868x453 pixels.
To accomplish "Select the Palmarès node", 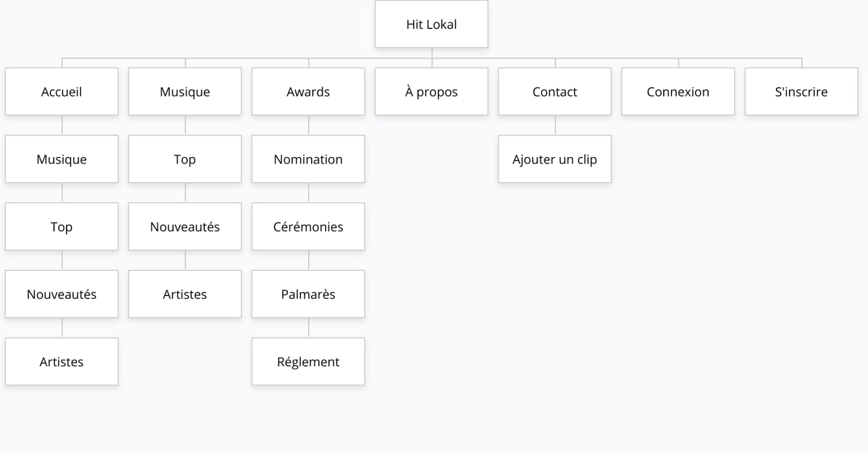I will coord(308,294).
